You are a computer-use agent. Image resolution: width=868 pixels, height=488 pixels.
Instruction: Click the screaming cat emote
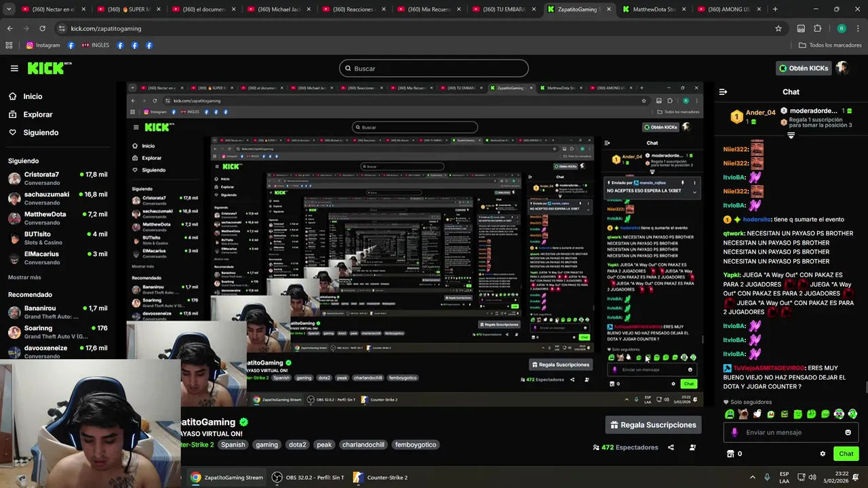pos(743,414)
